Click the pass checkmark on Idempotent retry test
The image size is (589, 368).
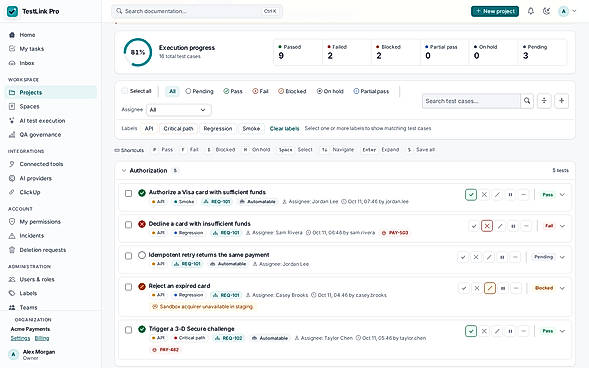pyautogui.click(x=463, y=257)
